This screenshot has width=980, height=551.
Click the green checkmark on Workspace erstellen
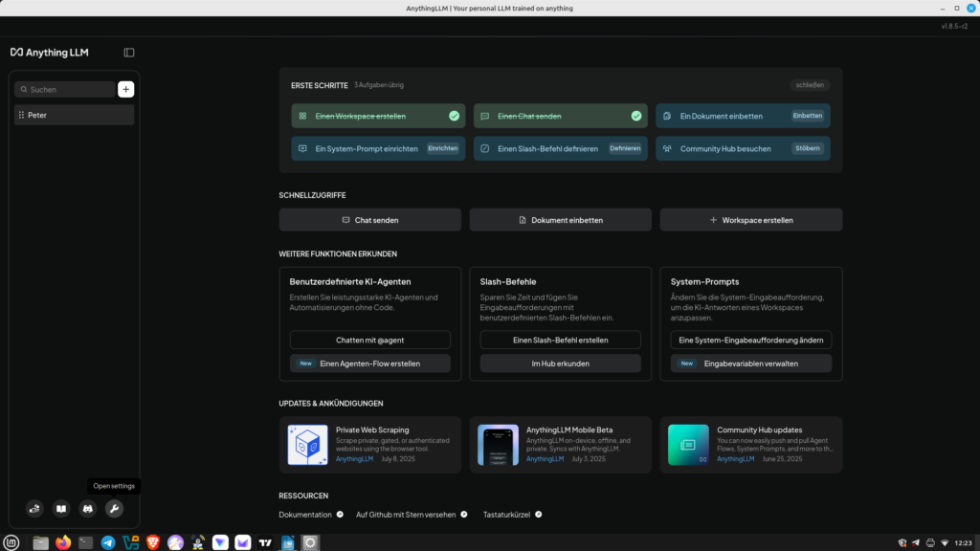click(454, 116)
